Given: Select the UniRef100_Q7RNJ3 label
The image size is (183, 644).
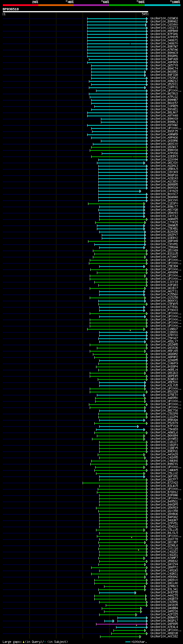Looking at the screenshot, I should (164, 586).
